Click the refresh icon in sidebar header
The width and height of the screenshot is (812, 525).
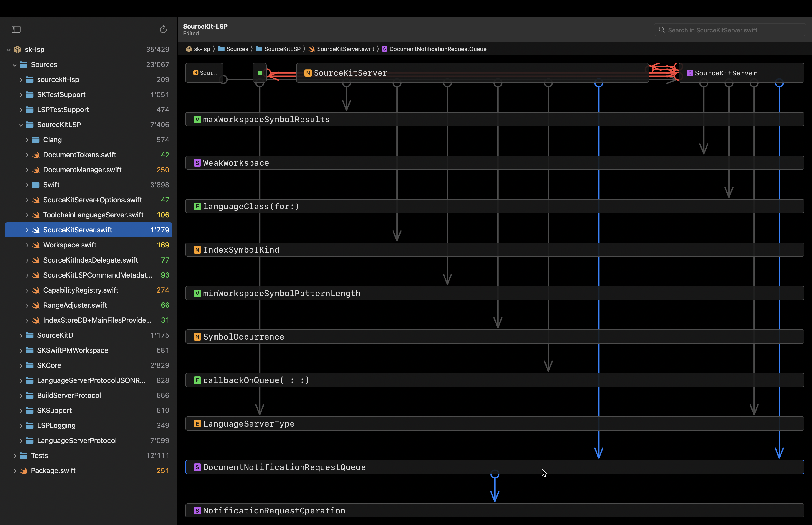pyautogui.click(x=163, y=29)
